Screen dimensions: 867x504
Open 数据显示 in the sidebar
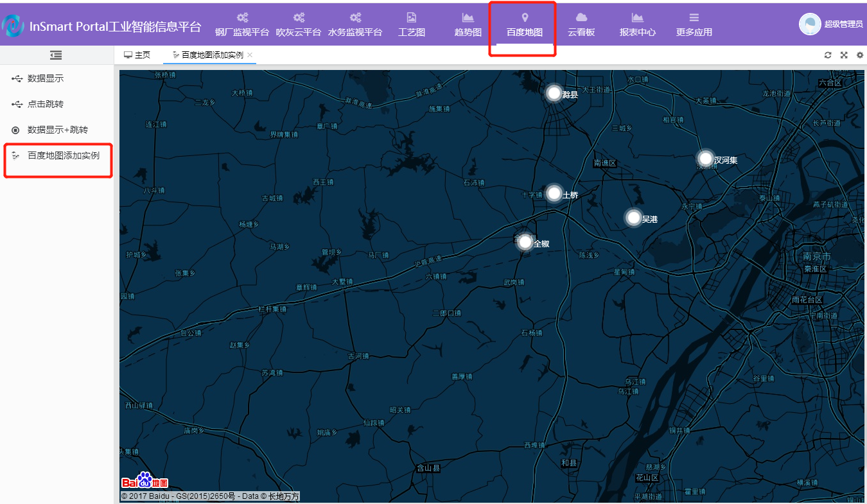[x=57, y=78]
